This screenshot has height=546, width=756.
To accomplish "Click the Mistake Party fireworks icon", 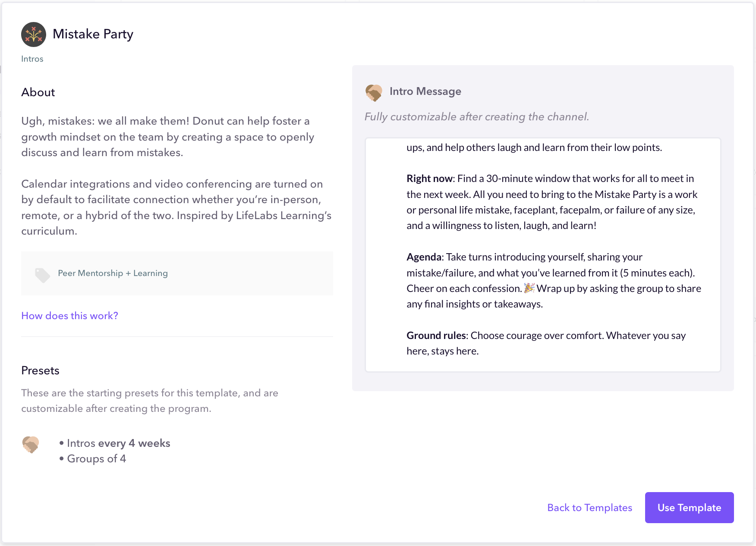I will (x=34, y=35).
